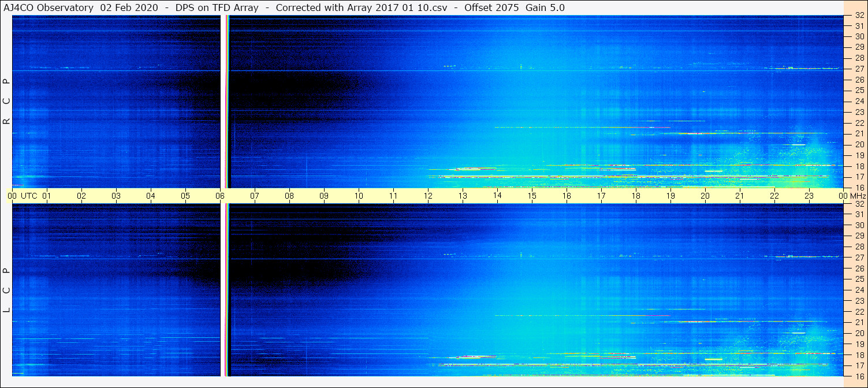This screenshot has height=388, width=868.
Task: Click the 11 hour time marker
Action: 393,196
